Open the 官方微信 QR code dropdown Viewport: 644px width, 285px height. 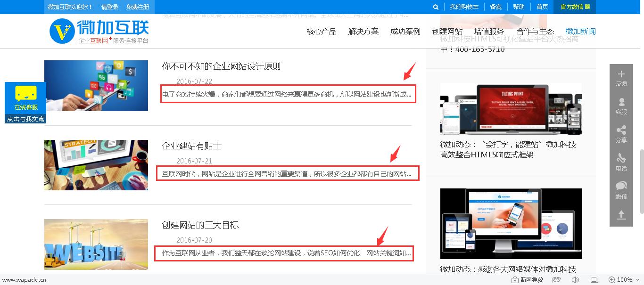coord(575,7)
